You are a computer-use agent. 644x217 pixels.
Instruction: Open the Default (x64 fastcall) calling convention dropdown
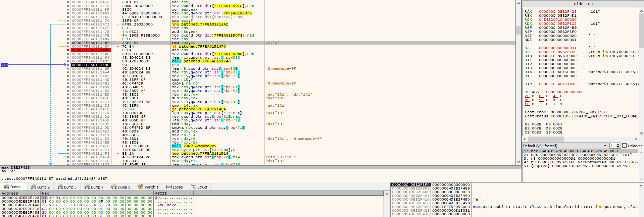(565, 146)
